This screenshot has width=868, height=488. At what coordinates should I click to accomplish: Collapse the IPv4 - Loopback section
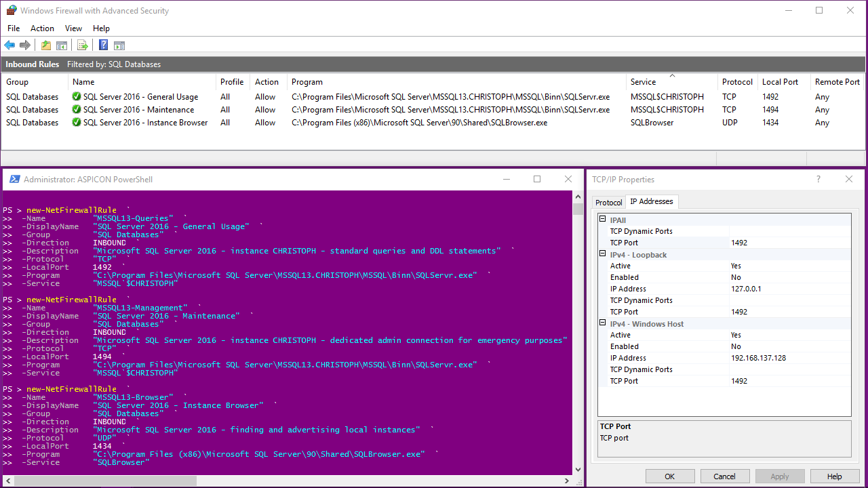602,254
